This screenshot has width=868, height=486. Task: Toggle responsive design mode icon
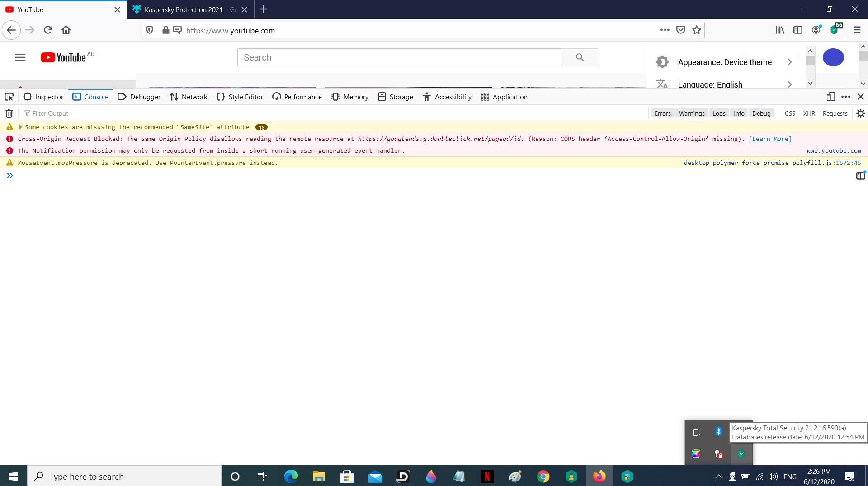tap(831, 97)
